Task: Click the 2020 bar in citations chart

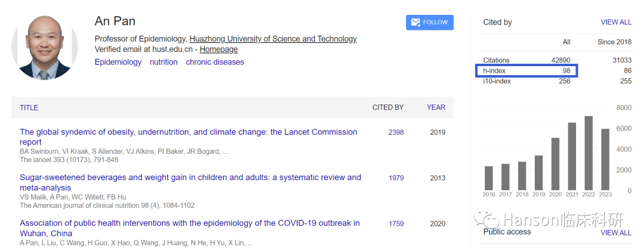Action: (555, 164)
